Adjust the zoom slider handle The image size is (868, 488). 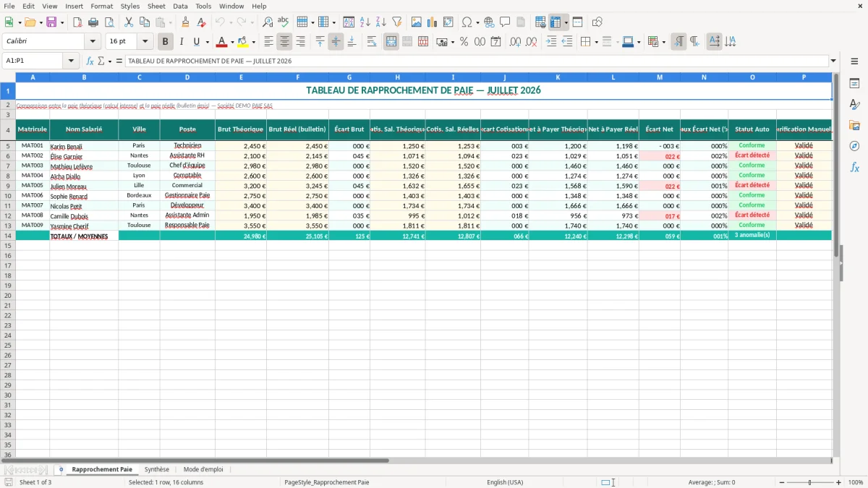pyautogui.click(x=810, y=482)
